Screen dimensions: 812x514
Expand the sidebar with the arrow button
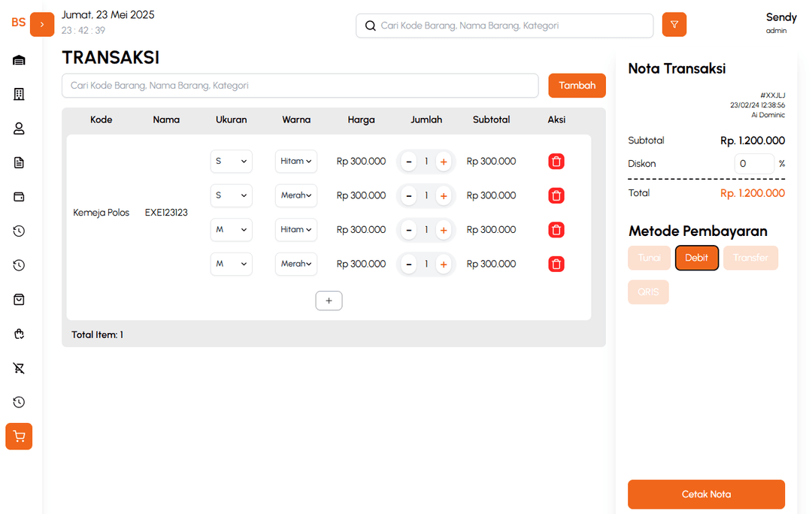(x=42, y=25)
